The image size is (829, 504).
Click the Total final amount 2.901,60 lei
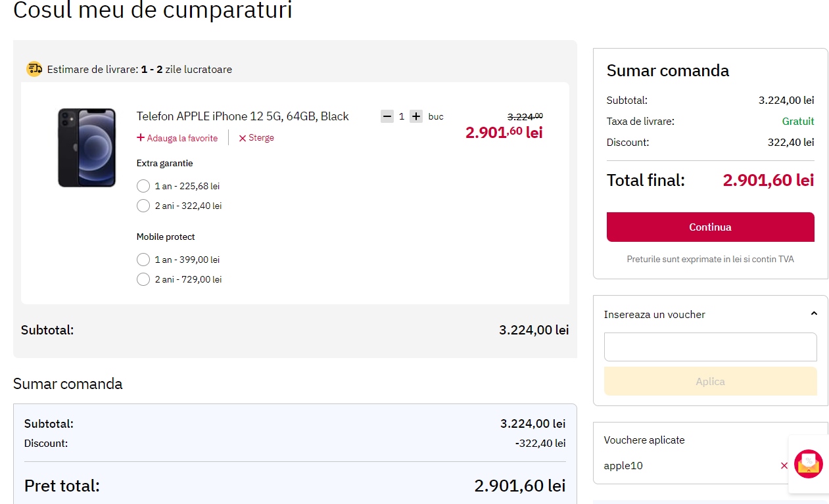pos(769,180)
